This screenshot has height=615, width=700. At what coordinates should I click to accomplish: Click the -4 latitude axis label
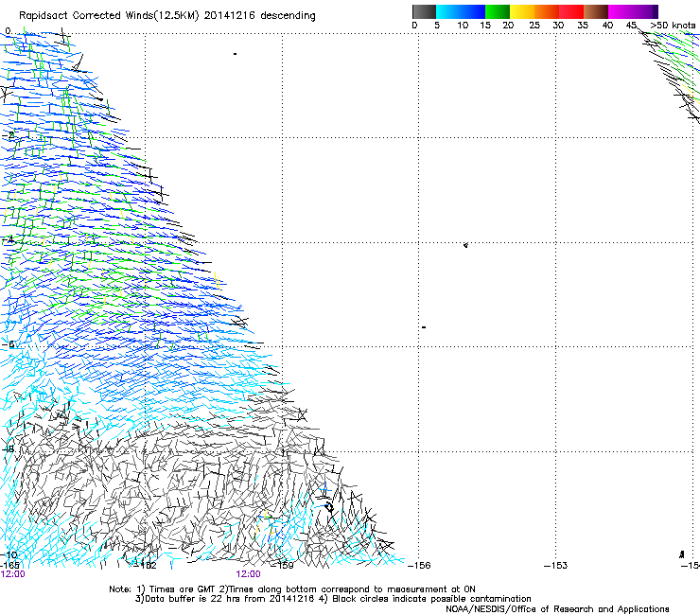8,240
